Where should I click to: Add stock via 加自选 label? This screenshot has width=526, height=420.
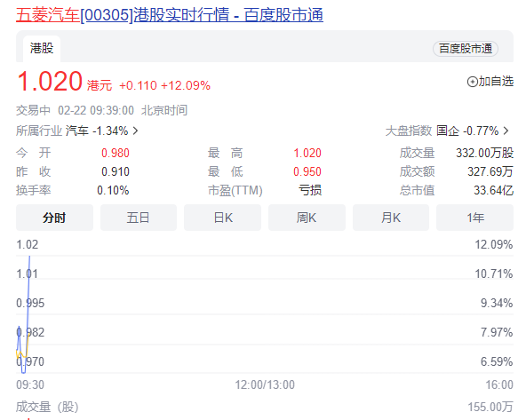tap(496, 82)
